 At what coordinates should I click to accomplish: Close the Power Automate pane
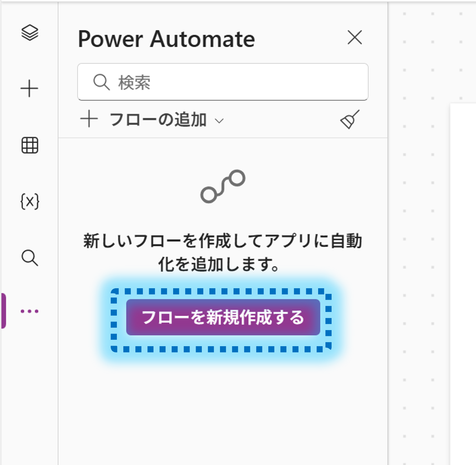coord(355,37)
